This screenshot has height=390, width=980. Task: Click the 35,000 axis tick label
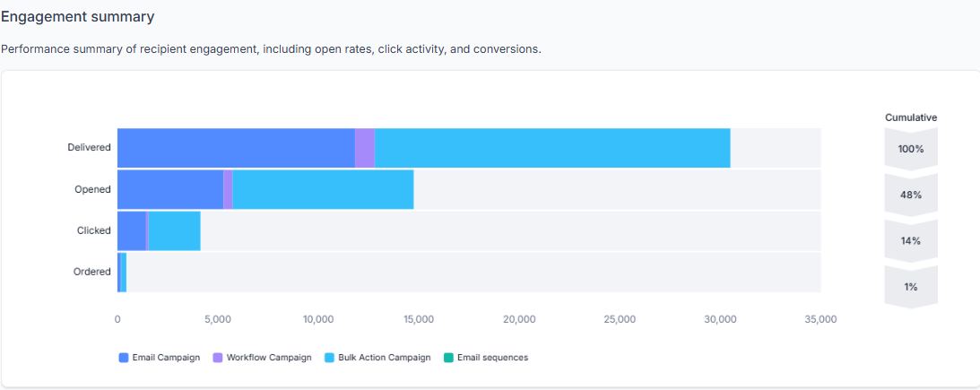pyautogui.click(x=820, y=319)
